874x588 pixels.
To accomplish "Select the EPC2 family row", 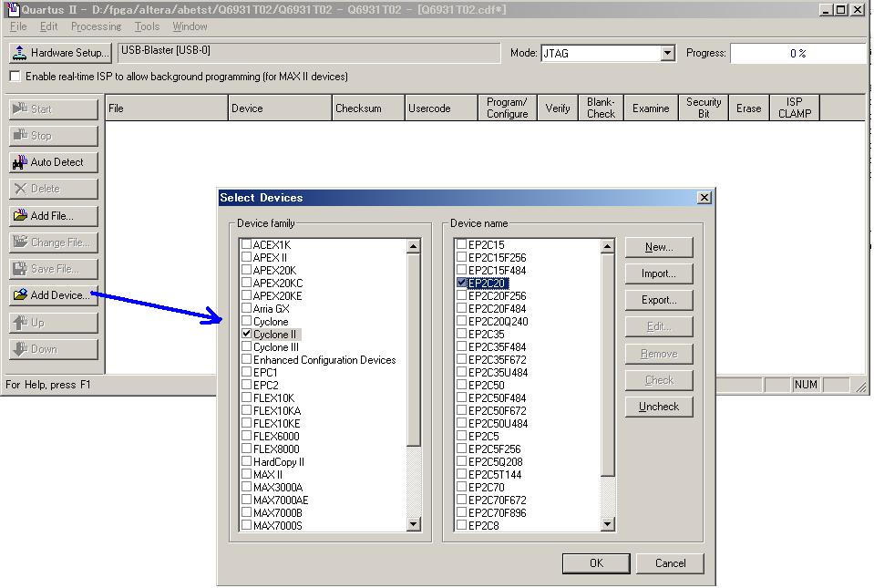I will pyautogui.click(x=265, y=385).
